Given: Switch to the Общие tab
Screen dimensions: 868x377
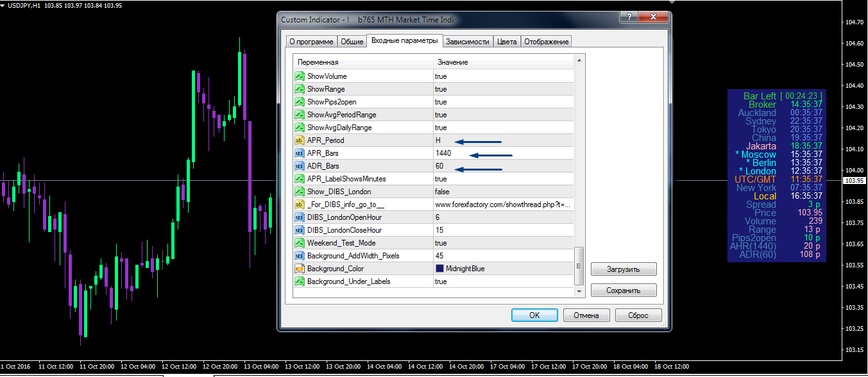Looking at the screenshot, I should (352, 42).
